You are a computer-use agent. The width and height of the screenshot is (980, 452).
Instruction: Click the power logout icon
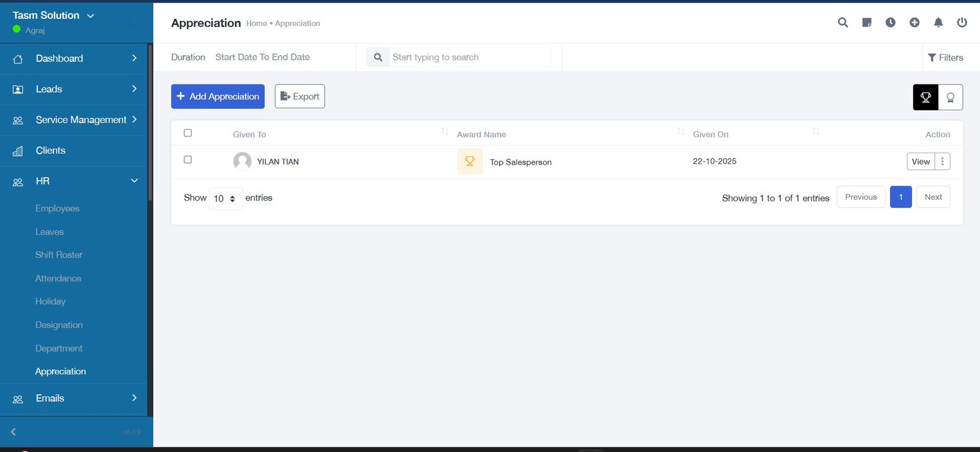[962, 23]
